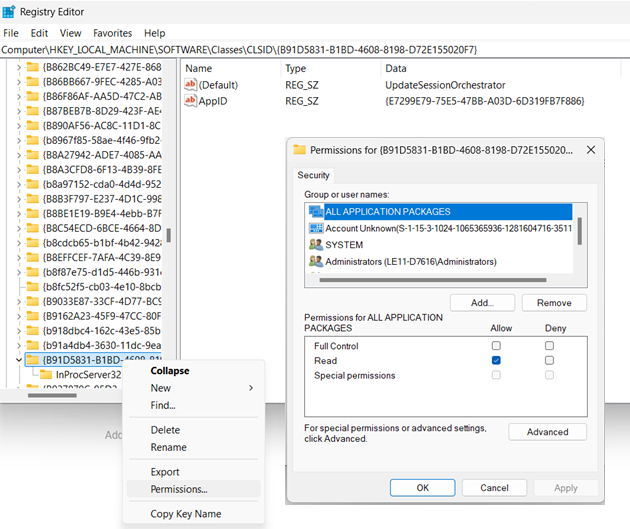
Task: Click the Administrators user group icon
Action: [316, 261]
